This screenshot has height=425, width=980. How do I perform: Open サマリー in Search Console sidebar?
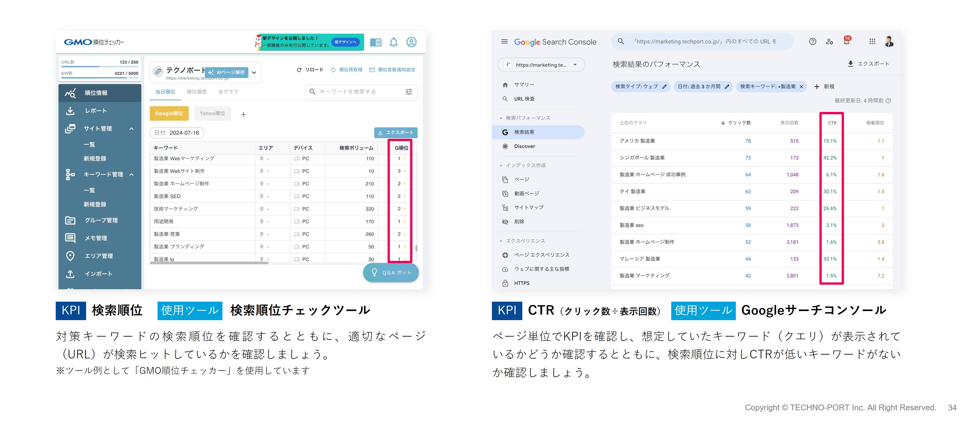(538, 84)
